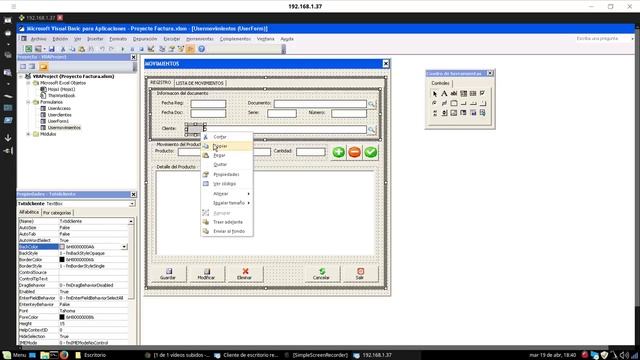Collapse the Formularios folder
Viewport: 640px width, 360px height.
pyautogui.click(x=29, y=102)
